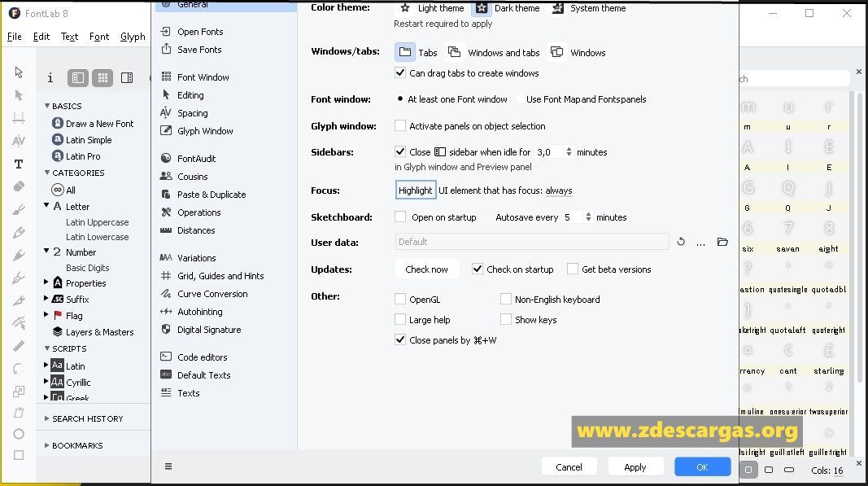
Task: Open user data folder icon
Action: [x=722, y=242]
